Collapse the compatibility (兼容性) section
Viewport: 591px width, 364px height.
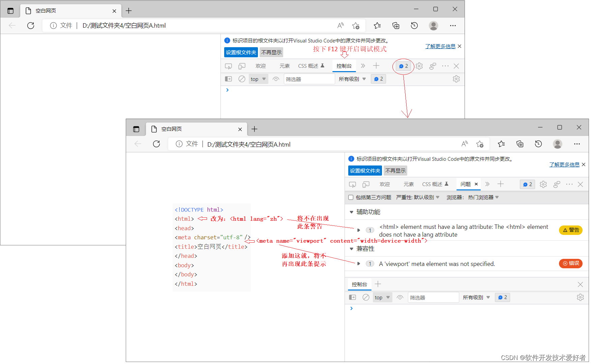pos(351,249)
